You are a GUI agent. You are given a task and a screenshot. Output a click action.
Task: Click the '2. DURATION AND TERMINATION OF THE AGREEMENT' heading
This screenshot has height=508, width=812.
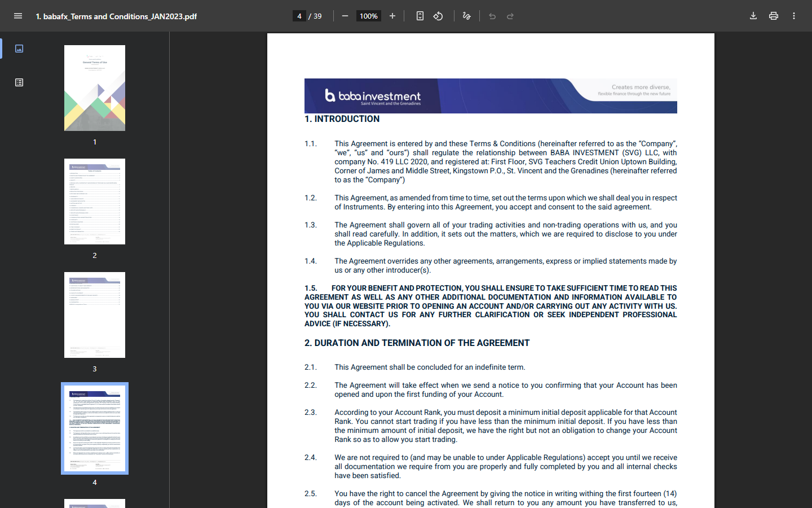[417, 343]
